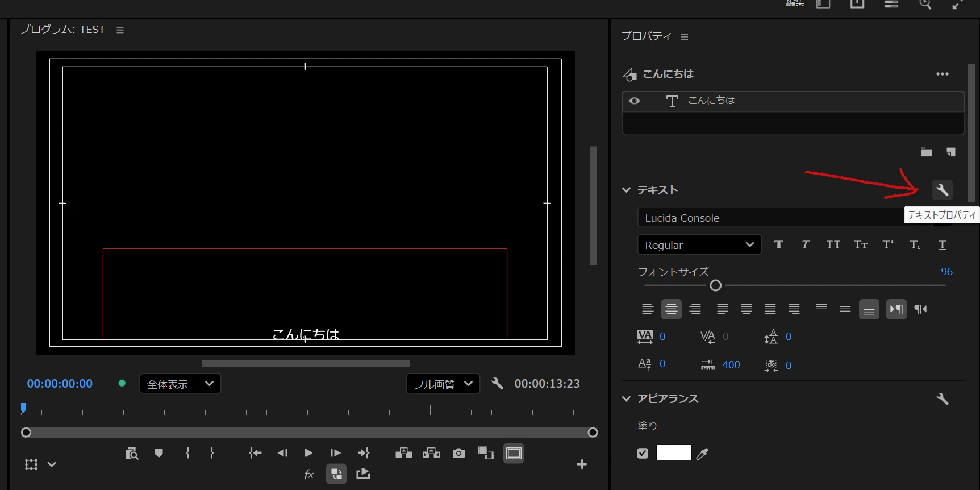Click the blue playhead on time ruler
The width and height of the screenshot is (980, 490).
[23, 408]
